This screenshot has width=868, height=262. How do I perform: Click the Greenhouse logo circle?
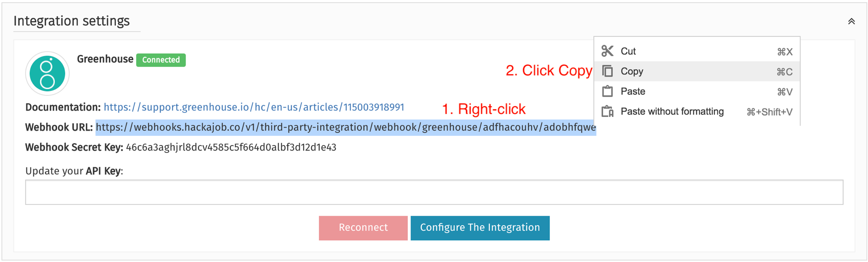(48, 73)
